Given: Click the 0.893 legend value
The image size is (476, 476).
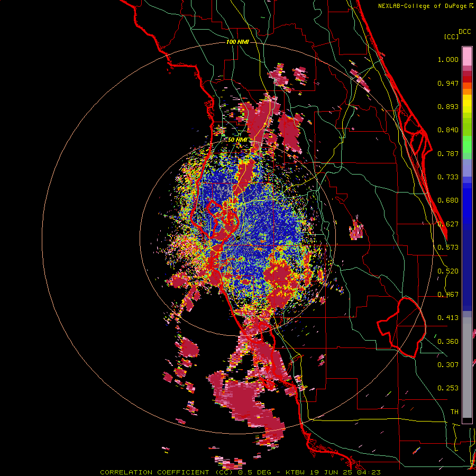Looking at the screenshot, I should coord(448,106).
